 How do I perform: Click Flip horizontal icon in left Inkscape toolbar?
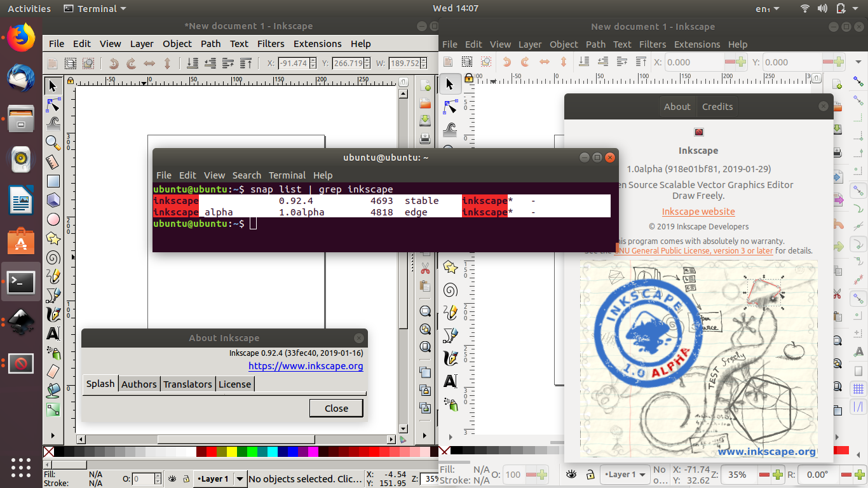(149, 63)
